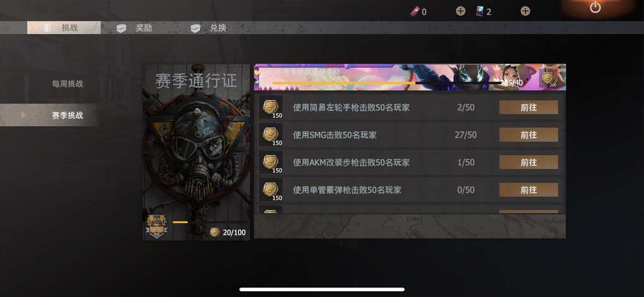Tap the plus icon beside blue card count

(x=525, y=11)
